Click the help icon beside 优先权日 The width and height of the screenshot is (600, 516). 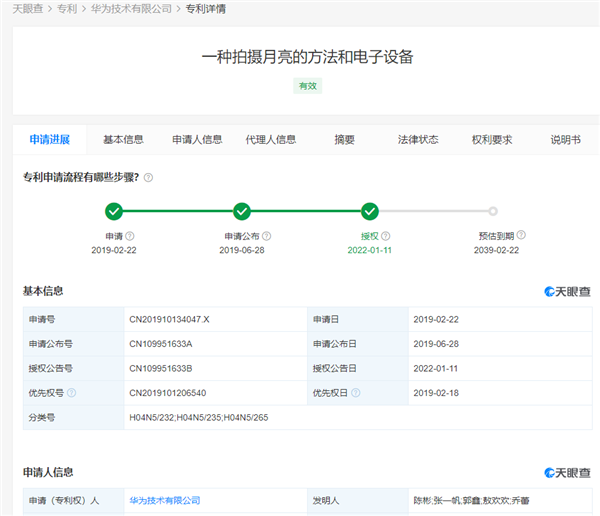click(355, 393)
